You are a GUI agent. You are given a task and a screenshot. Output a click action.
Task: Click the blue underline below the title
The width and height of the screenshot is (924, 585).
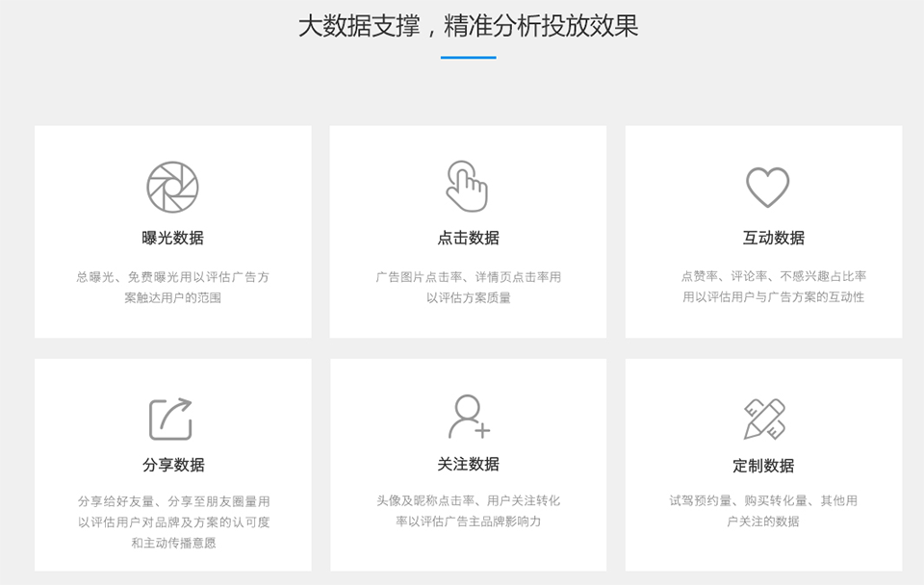pos(468,58)
